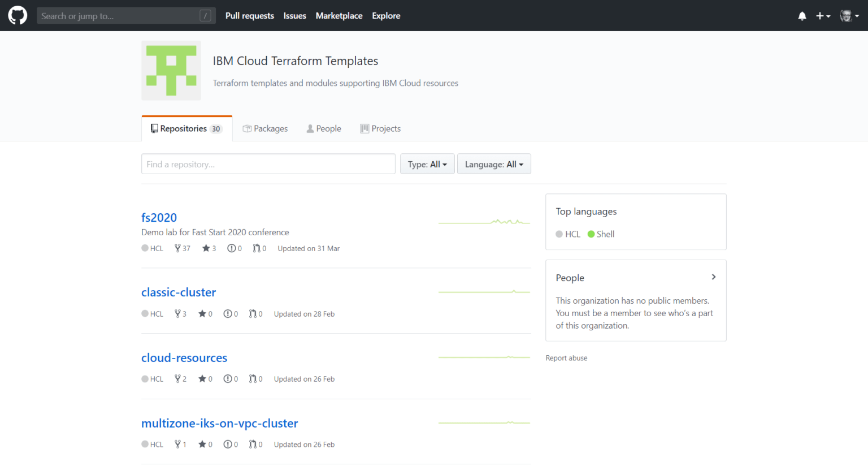Open Pull requests in the top navigation
The height and width of the screenshot is (470, 868).
click(249, 16)
